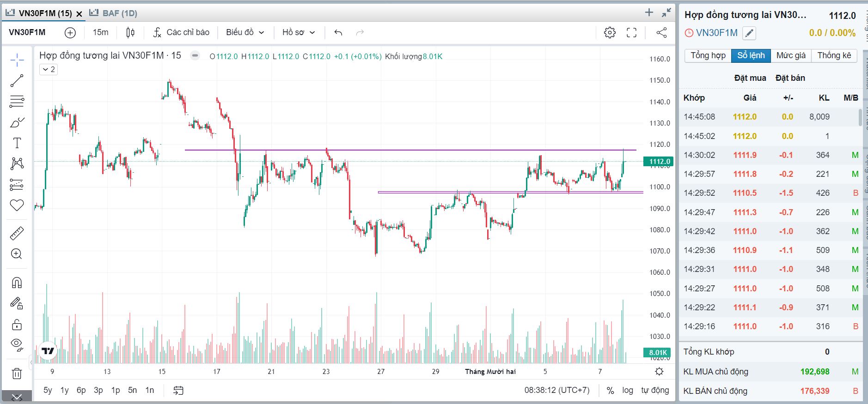Activate the zoom in tool
Viewport: 868px width, 404px height.
17,254
